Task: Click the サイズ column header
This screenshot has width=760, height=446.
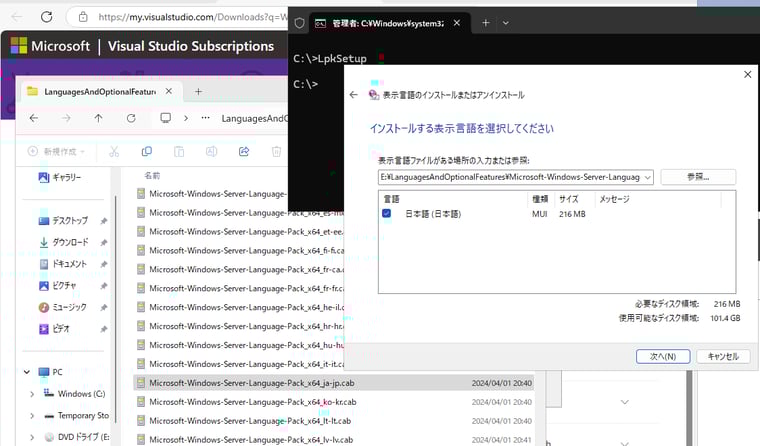Action: coord(569,199)
